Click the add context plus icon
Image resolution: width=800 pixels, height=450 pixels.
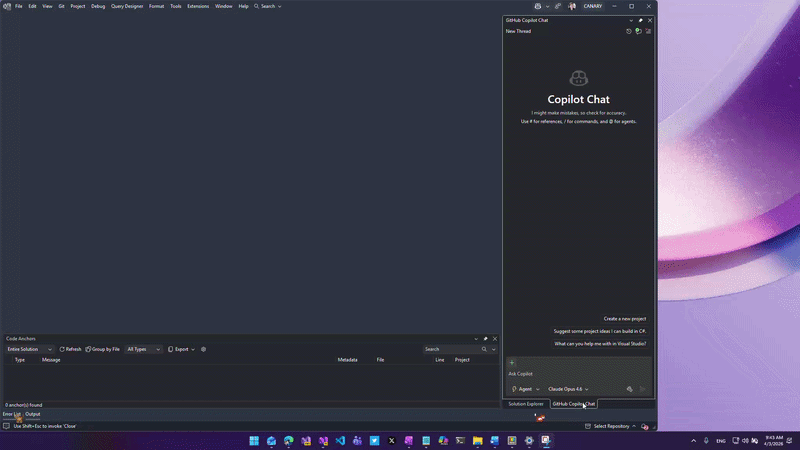tap(512, 363)
